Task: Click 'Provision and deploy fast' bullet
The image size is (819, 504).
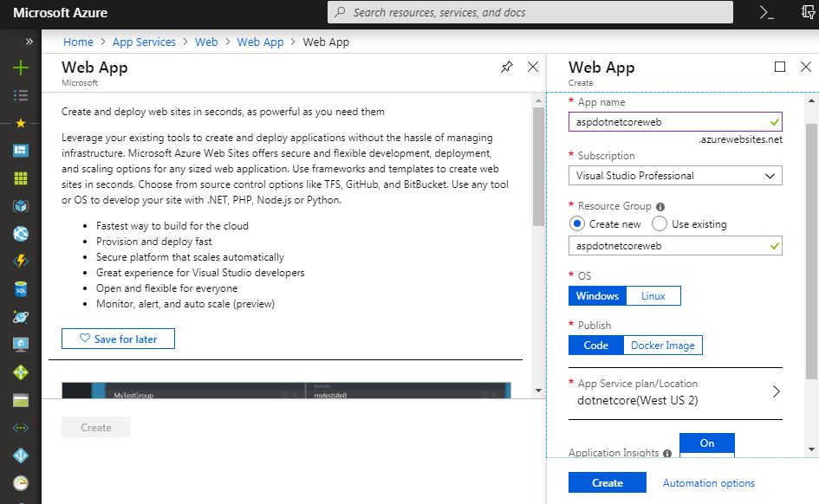Action: [x=154, y=242]
